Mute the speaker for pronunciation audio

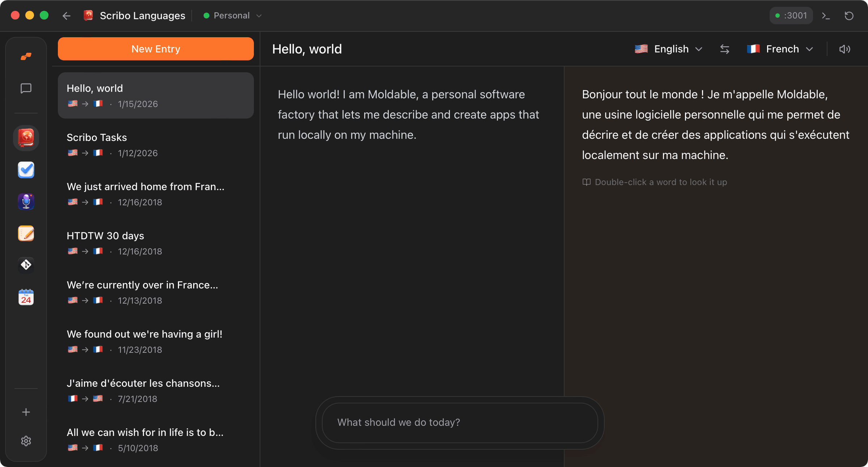tap(844, 49)
